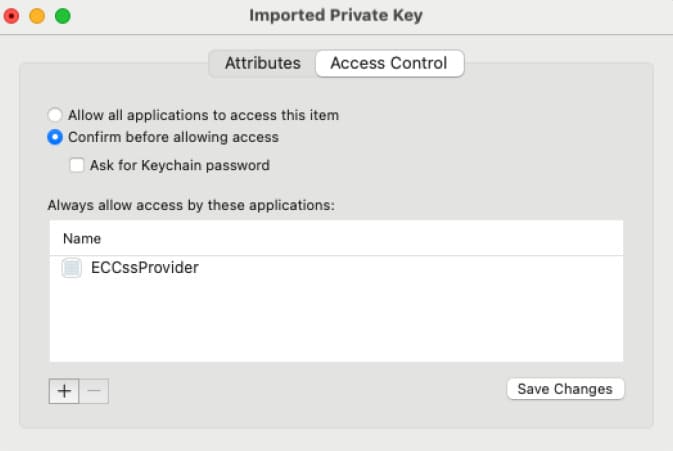Screen dimensions: 673x451
Task: Click the 'Allow all applications to access this item' text
Action: pyautogui.click(x=203, y=115)
